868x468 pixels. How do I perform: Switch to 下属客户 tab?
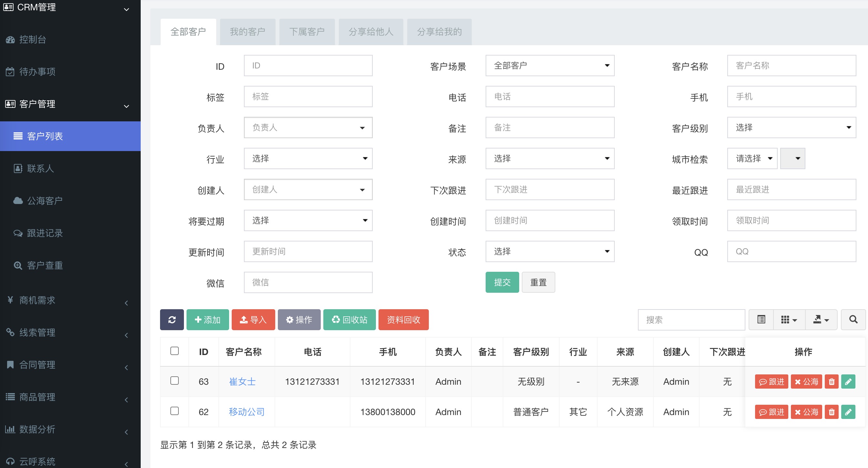coord(307,32)
